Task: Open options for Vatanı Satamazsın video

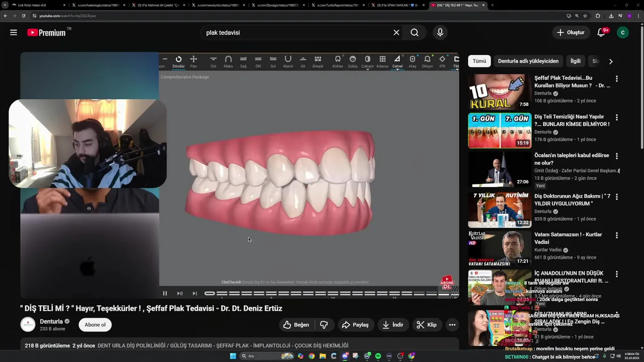Action: tap(617, 235)
